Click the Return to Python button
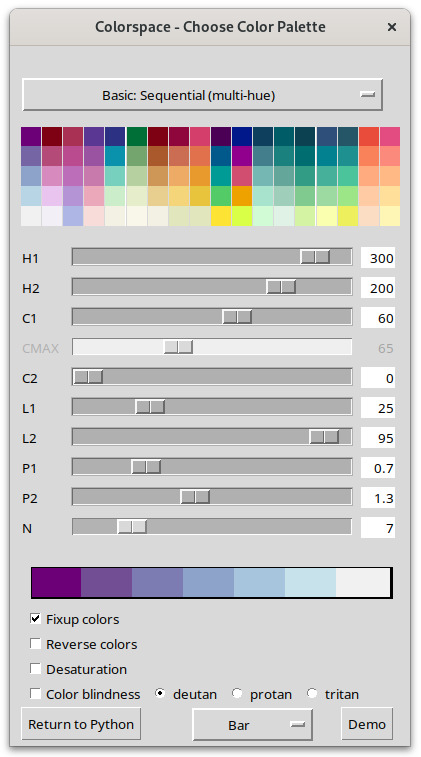Screen dimensions: 421x757 [x=81, y=724]
